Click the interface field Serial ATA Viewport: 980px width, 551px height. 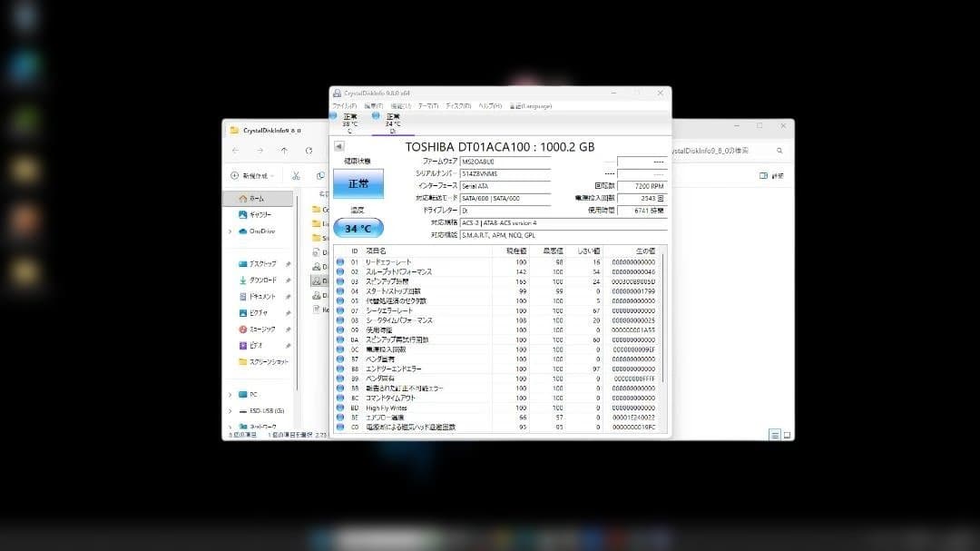coord(505,186)
